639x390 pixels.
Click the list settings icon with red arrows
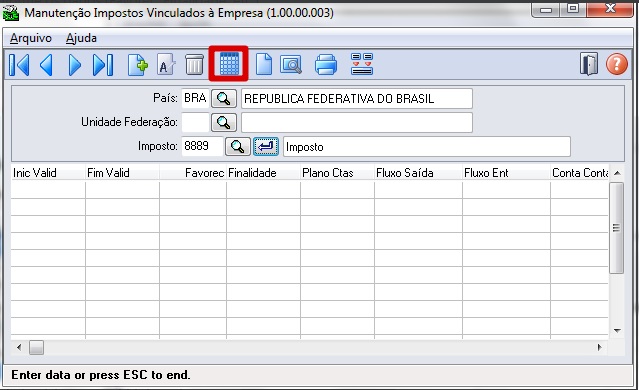pos(361,64)
